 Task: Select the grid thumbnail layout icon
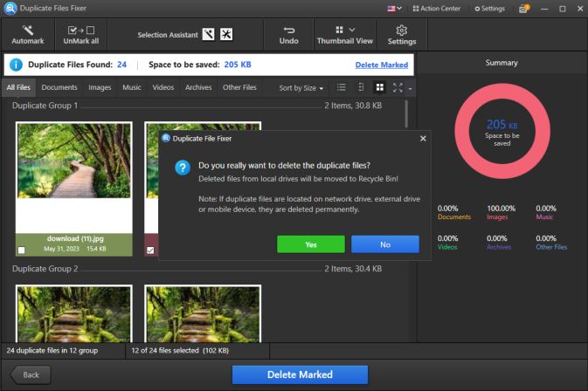pos(380,87)
